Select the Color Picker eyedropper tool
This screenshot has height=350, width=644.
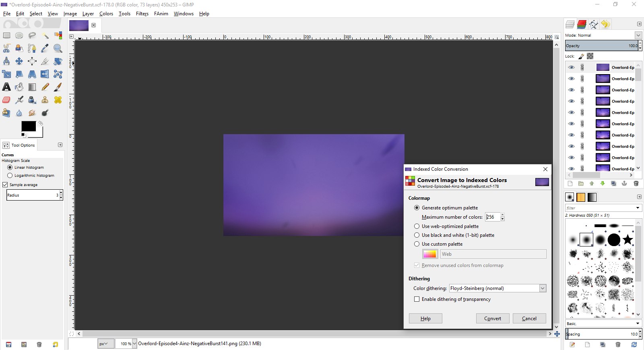[x=45, y=48]
